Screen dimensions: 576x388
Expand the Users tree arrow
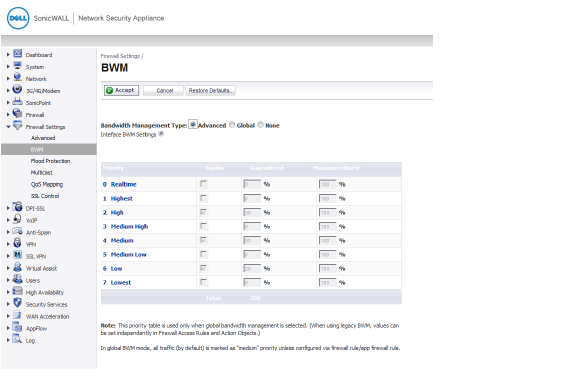[8, 280]
